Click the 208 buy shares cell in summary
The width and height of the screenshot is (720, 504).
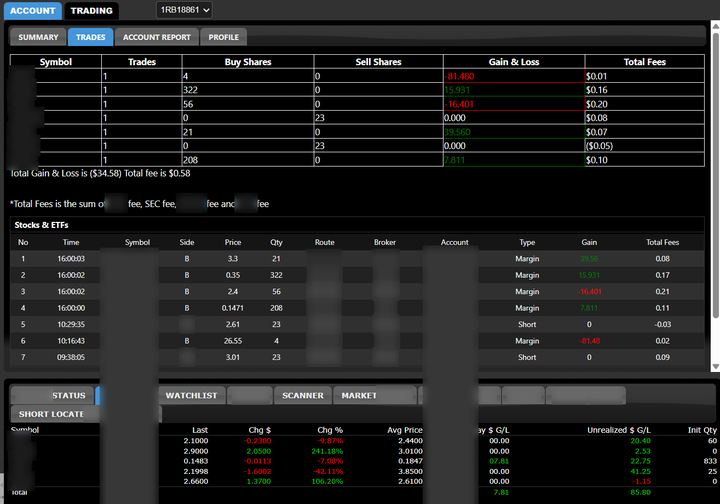248,160
